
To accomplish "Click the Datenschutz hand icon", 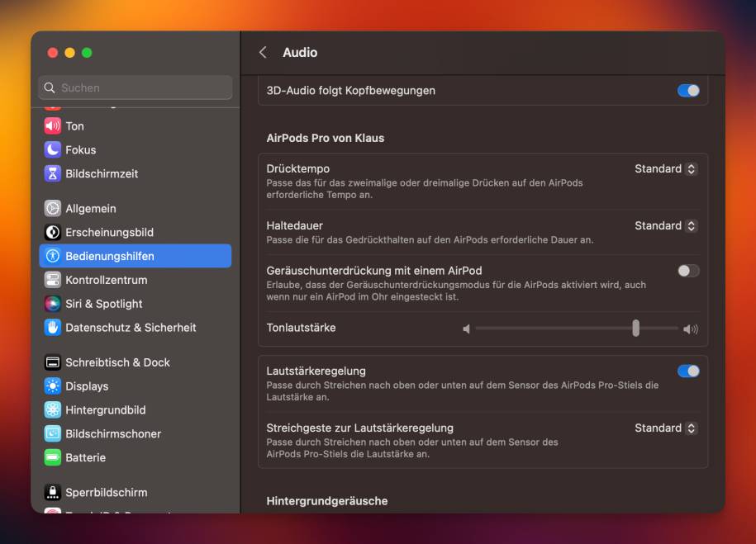I will pos(53,328).
